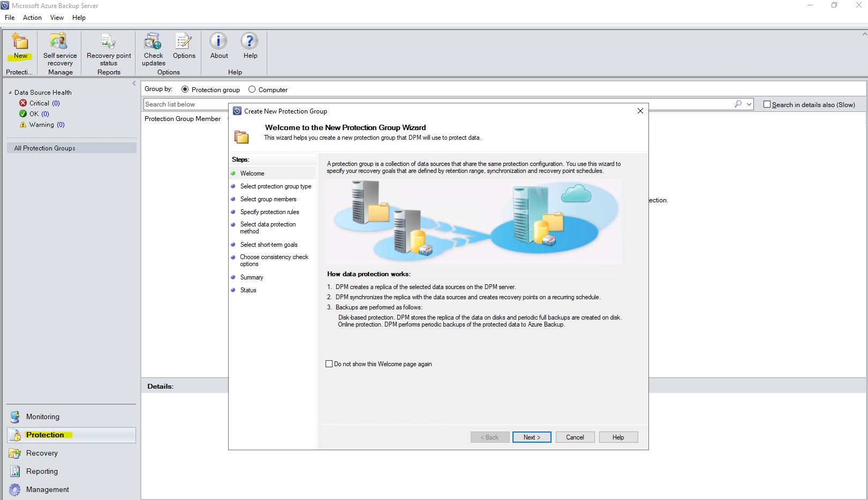Click Next in the wizard
The height and width of the screenshot is (500, 868).
532,437
